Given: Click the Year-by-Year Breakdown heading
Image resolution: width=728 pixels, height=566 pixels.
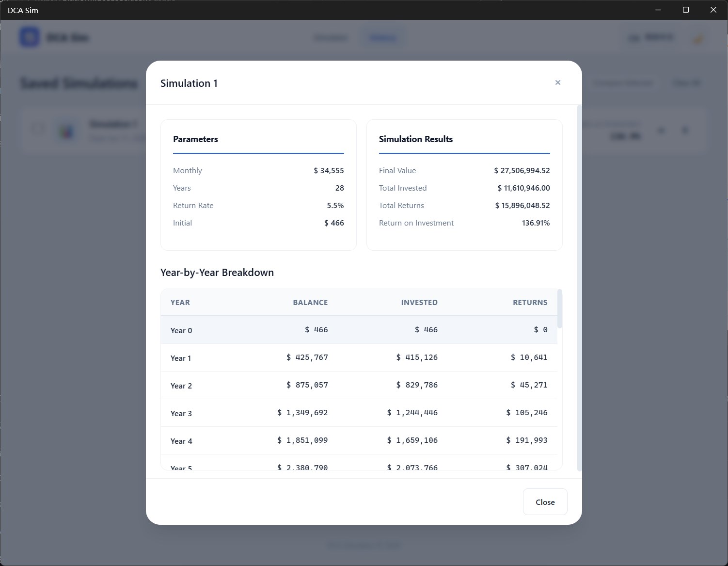Looking at the screenshot, I should pos(217,273).
